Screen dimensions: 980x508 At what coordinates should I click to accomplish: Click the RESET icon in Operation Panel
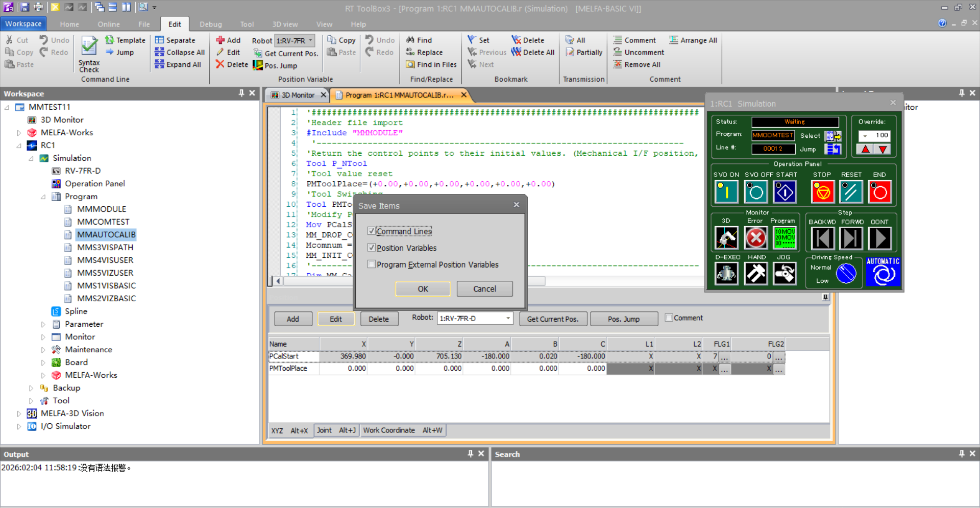[851, 192]
